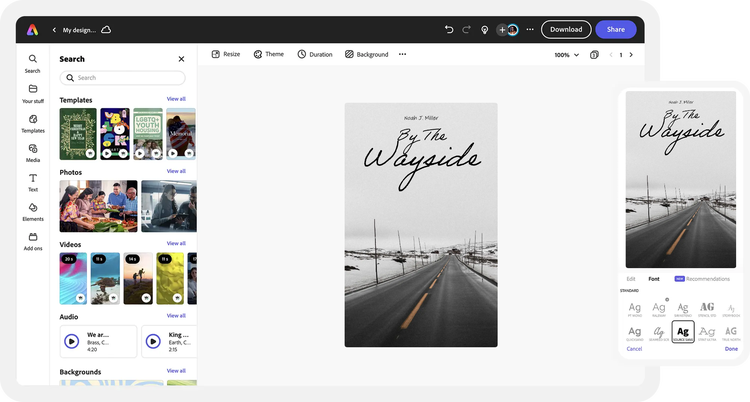Screen dimensions: 750x402
Task: Play the 'We ar...' audio track
Action: (x=72, y=341)
